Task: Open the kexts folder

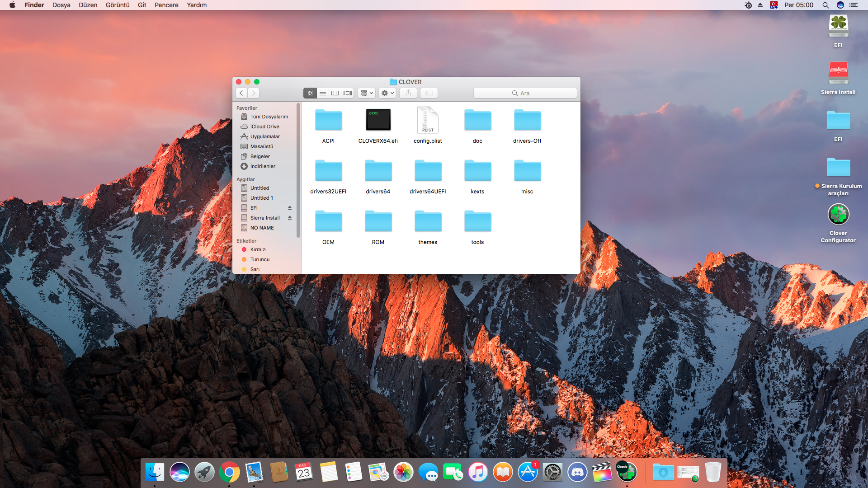Action: pos(477,171)
